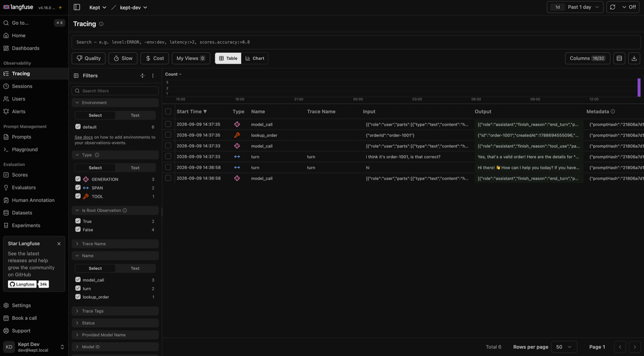The image size is (644, 356).
Task: Click the Cost preset button
Action: [154, 58]
